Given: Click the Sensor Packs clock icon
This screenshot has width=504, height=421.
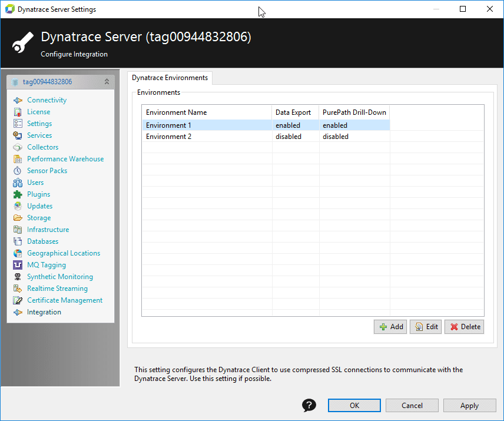Looking at the screenshot, I should point(18,171).
